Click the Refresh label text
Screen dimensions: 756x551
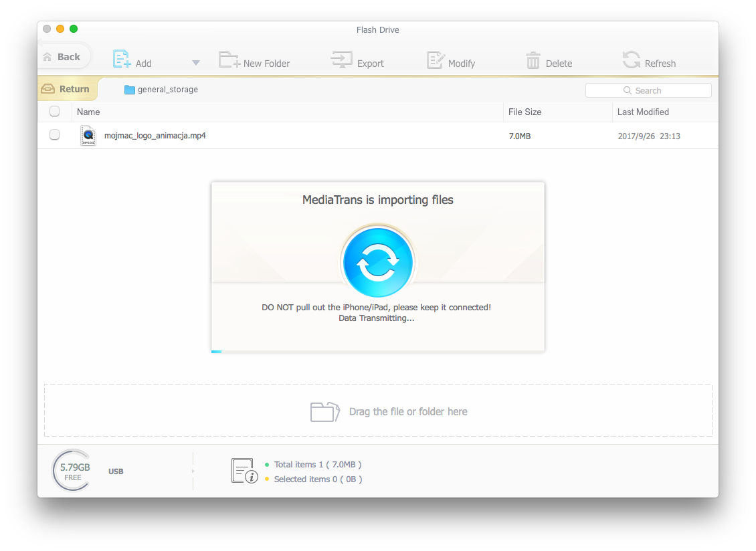[x=660, y=64]
